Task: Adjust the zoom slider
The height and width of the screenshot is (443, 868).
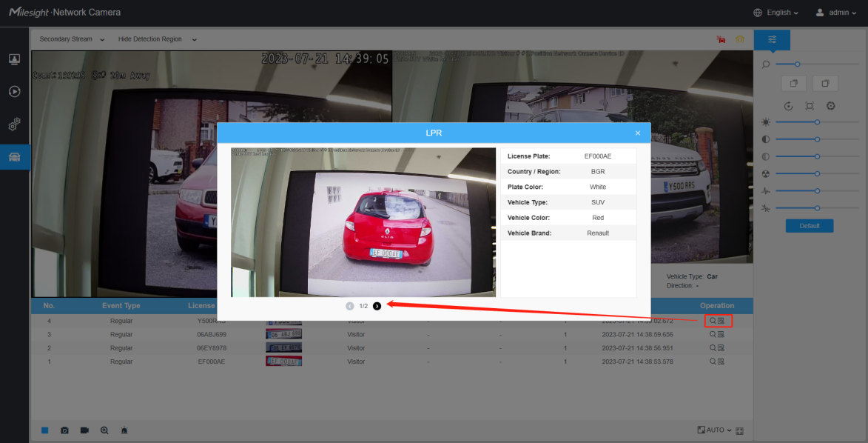Action: tap(816, 64)
